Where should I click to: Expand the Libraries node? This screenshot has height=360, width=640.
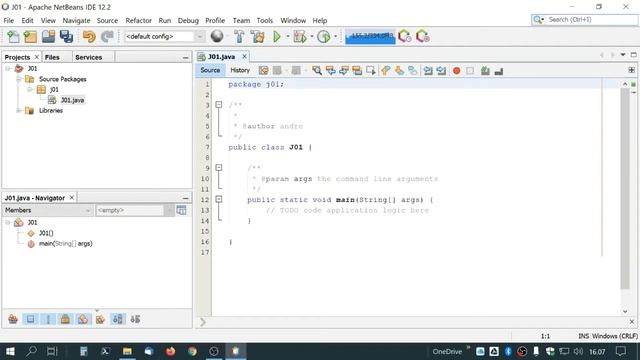coord(18,111)
